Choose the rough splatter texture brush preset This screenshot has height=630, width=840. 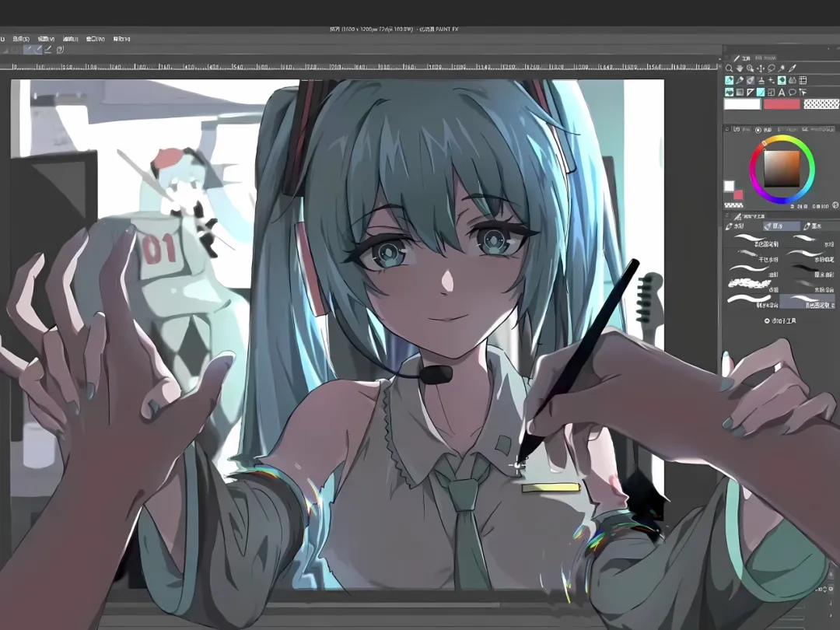click(x=751, y=285)
